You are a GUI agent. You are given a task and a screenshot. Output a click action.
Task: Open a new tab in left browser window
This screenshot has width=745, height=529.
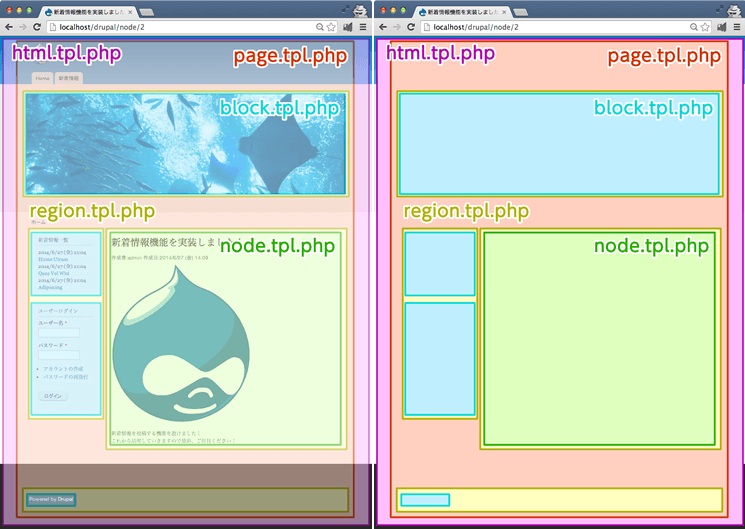pyautogui.click(x=146, y=12)
